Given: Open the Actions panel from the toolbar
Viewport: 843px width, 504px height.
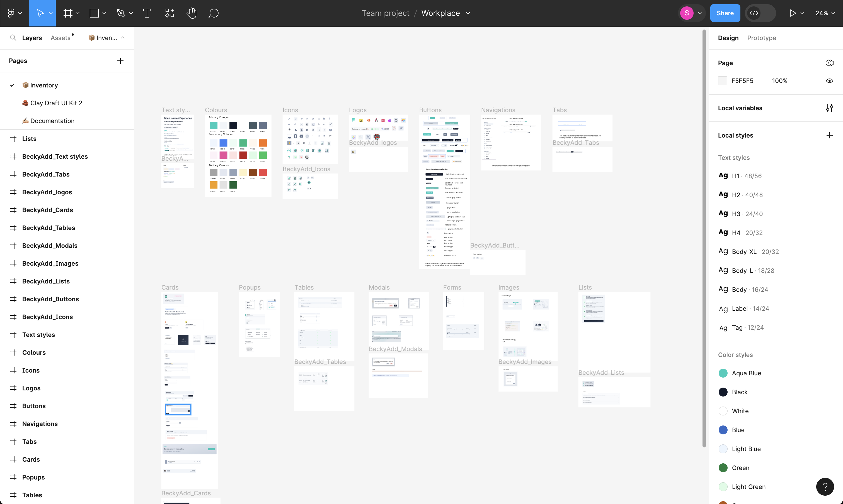Looking at the screenshot, I should (169, 13).
